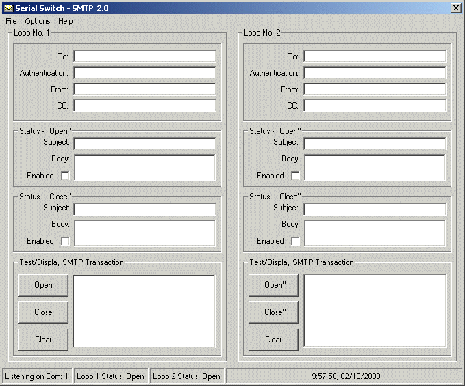Click the 'Listening on Com: 1' status panel
465x386 pixels.
click(37, 376)
